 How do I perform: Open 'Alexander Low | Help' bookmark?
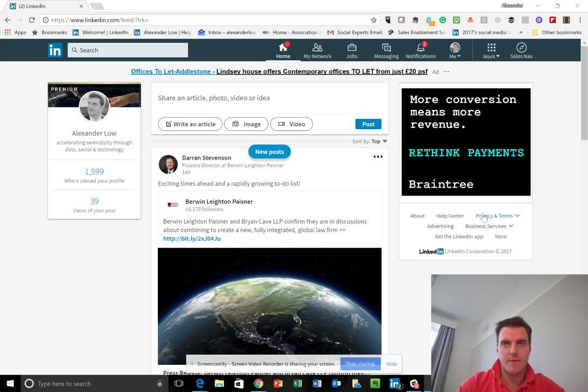(163, 32)
